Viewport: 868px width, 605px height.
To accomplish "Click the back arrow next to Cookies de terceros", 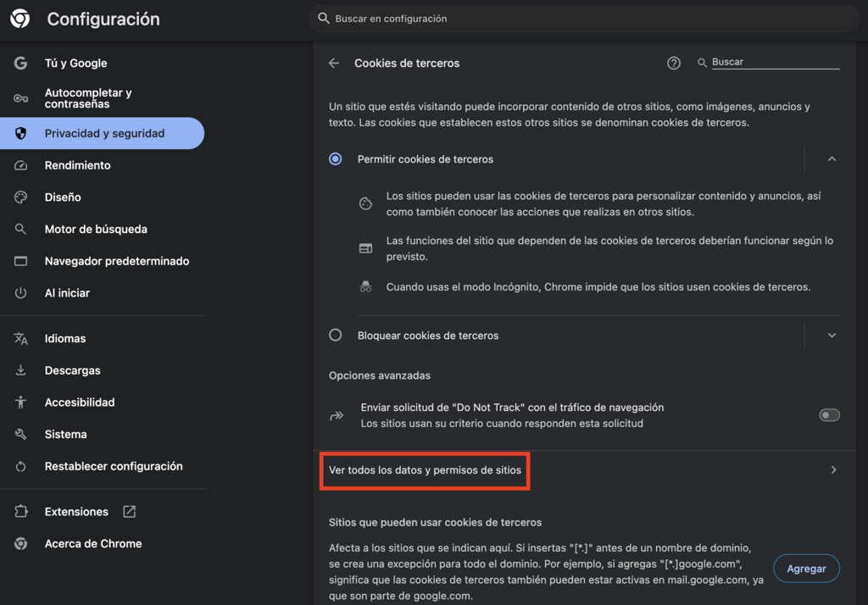I will coord(333,63).
